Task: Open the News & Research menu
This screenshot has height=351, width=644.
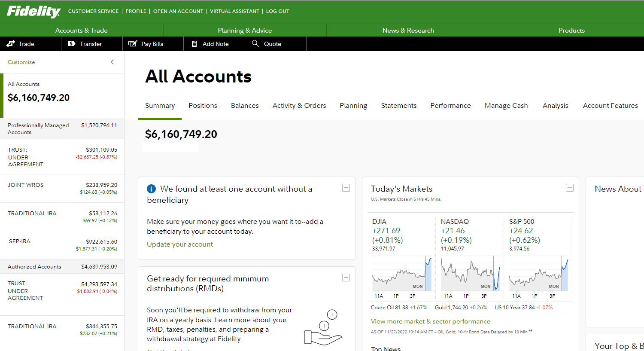Action: [x=408, y=31]
